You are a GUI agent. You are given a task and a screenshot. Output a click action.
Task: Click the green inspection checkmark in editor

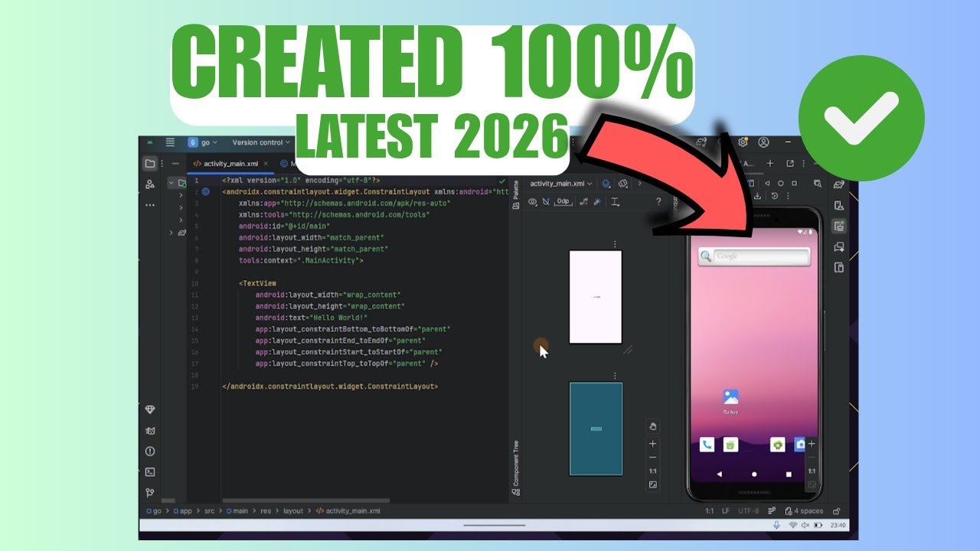point(501,181)
